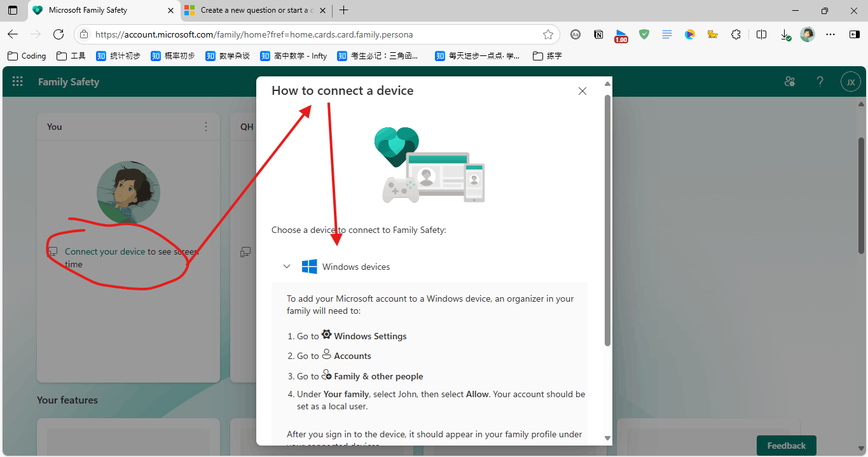
Task: Toggle the browser sidebar button
Action: (x=854, y=34)
